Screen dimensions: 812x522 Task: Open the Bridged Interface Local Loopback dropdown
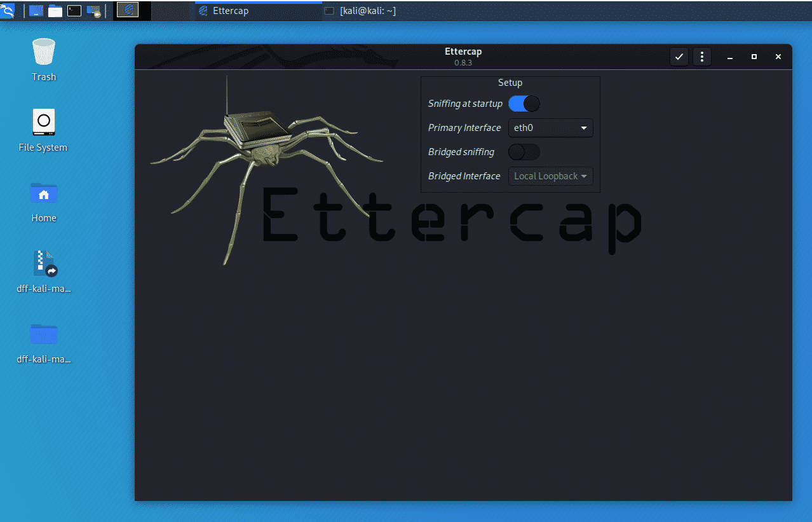(x=551, y=176)
